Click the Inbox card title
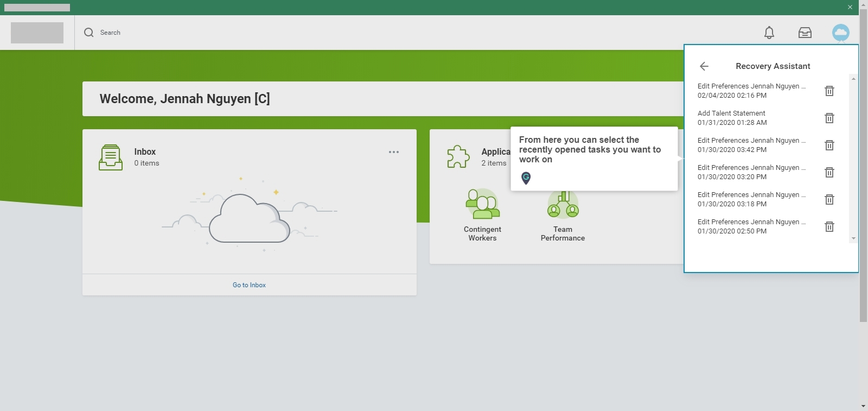 coord(145,152)
